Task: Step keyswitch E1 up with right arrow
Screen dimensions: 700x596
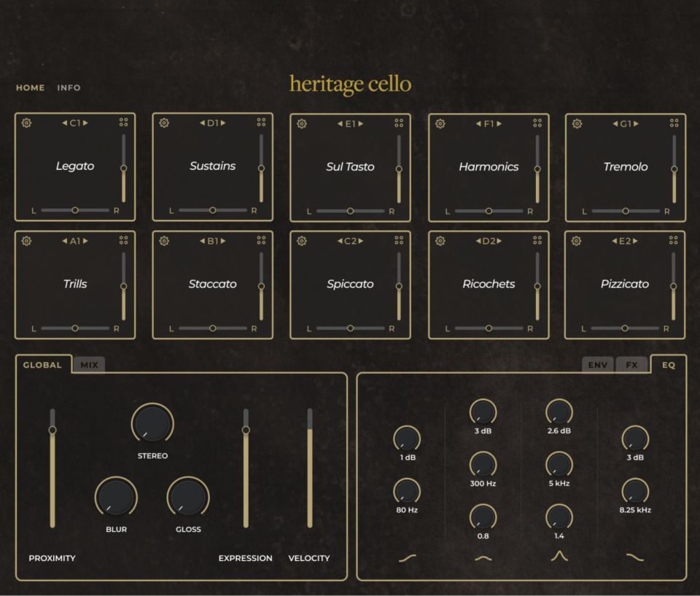Action: click(361, 124)
